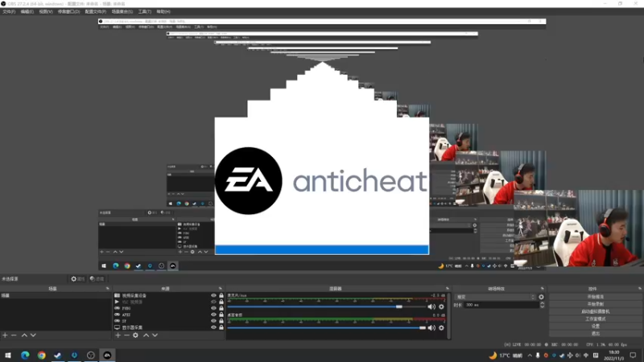Increase transition duration with up arrow
The image size is (644, 362).
point(542,303)
